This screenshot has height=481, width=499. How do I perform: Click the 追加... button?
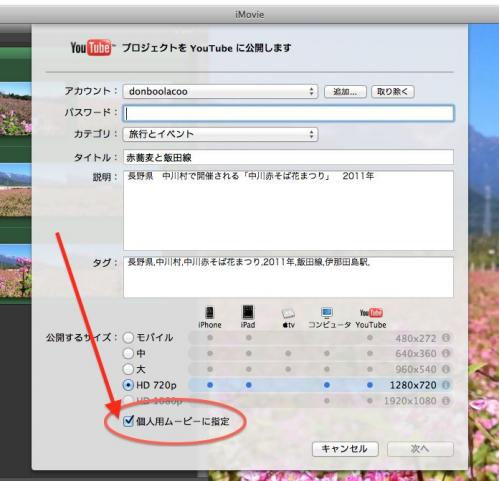(345, 92)
